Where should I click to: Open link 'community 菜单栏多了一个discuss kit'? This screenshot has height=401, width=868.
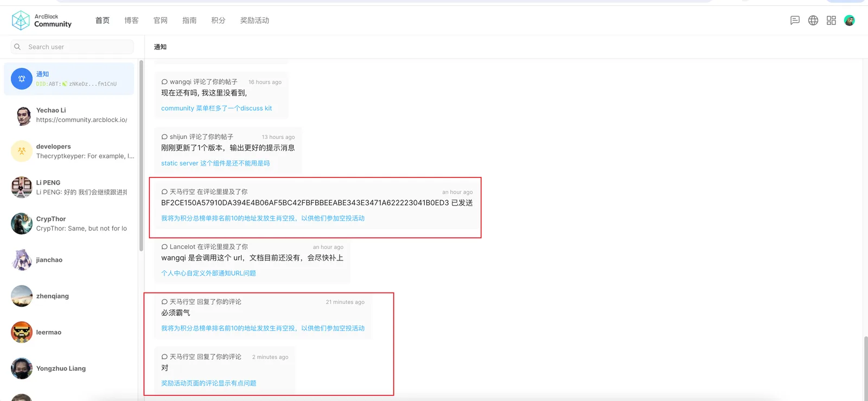[216, 109]
